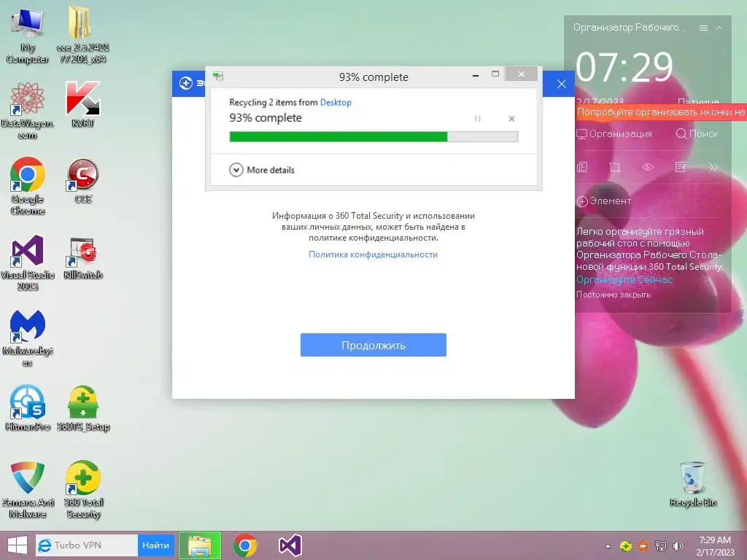Open Visual Studio 2013 desktop shortcut

[27, 262]
